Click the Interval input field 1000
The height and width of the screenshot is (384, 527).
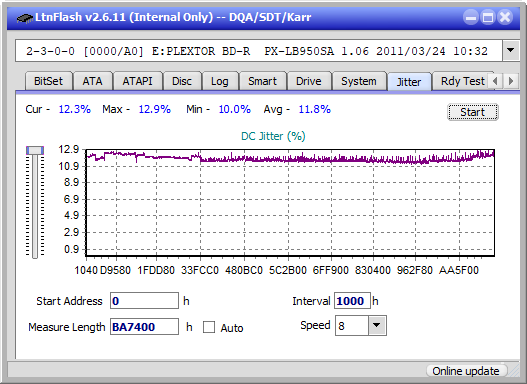click(x=352, y=301)
